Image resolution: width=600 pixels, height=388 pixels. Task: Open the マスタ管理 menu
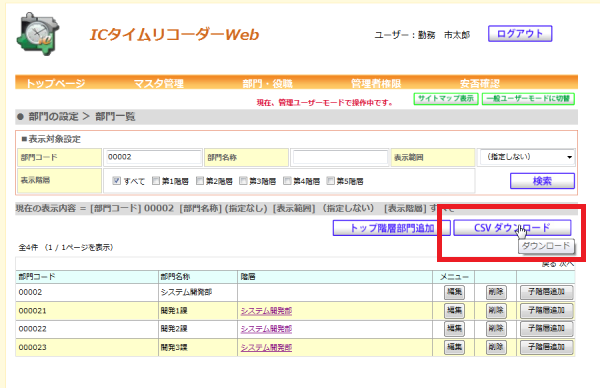click(x=158, y=83)
